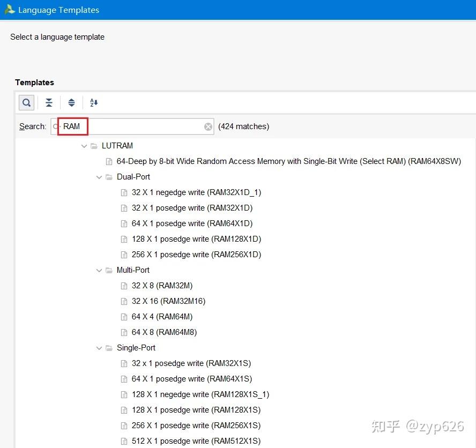Collapse the Single-Port section
476x448 pixels.
[x=99, y=348]
